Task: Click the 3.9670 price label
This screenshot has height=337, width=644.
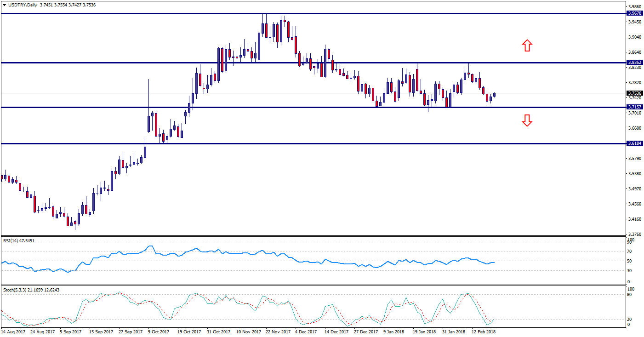Action: 635,14
